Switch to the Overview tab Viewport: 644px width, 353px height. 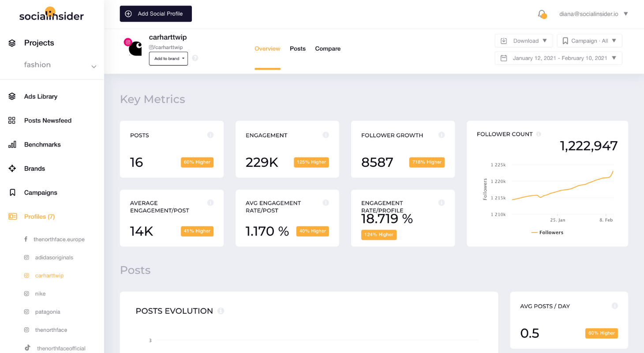pyautogui.click(x=267, y=49)
